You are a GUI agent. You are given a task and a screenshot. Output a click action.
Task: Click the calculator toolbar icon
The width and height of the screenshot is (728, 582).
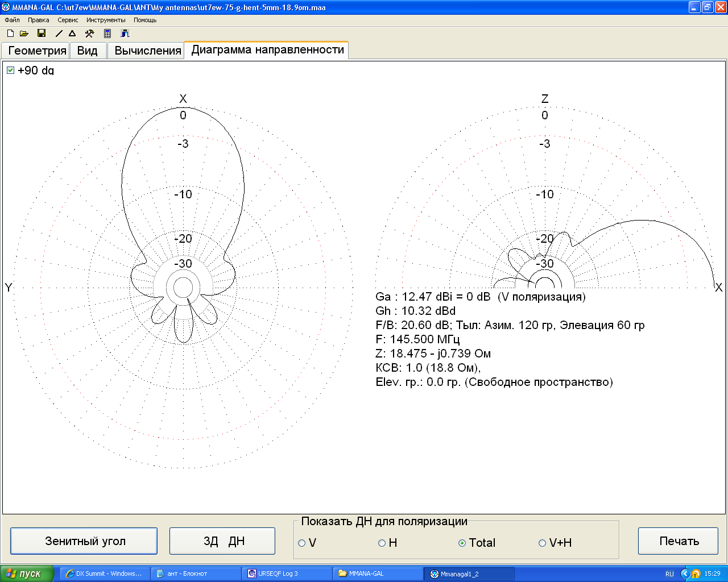click(x=107, y=34)
